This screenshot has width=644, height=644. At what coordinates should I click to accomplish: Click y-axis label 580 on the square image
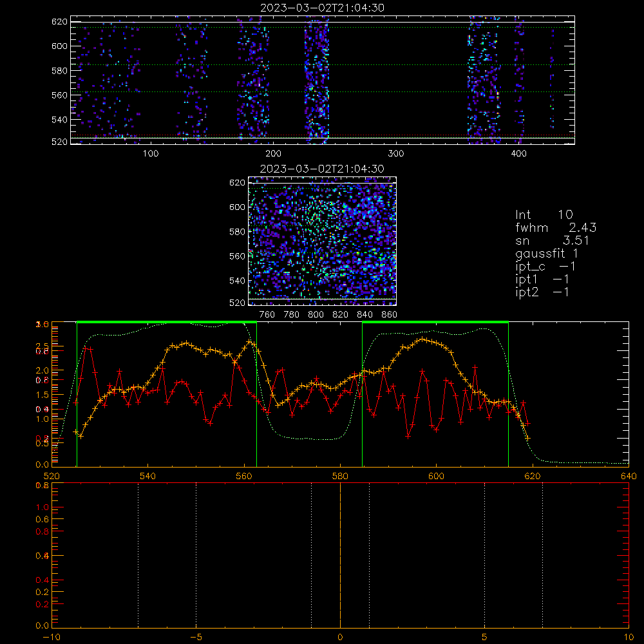point(238,232)
